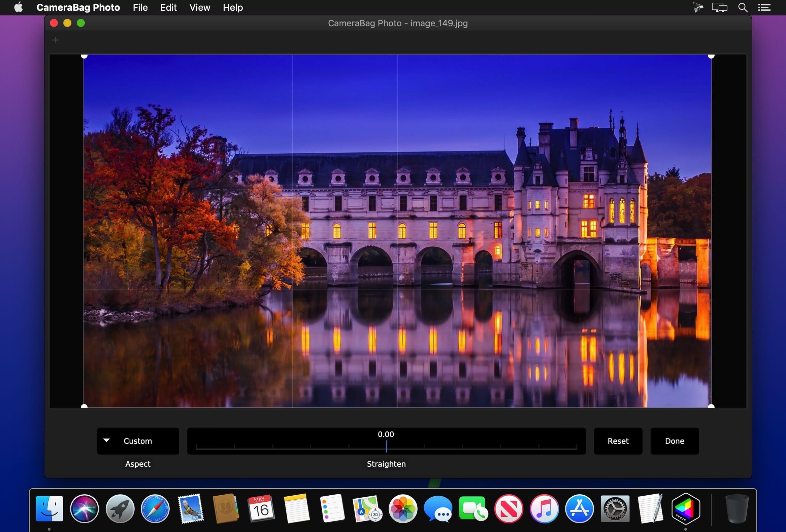Open the App Store from the dock

point(579,509)
